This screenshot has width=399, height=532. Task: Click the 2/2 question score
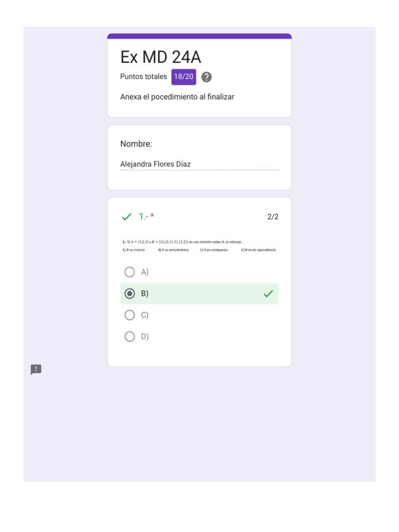click(x=273, y=217)
